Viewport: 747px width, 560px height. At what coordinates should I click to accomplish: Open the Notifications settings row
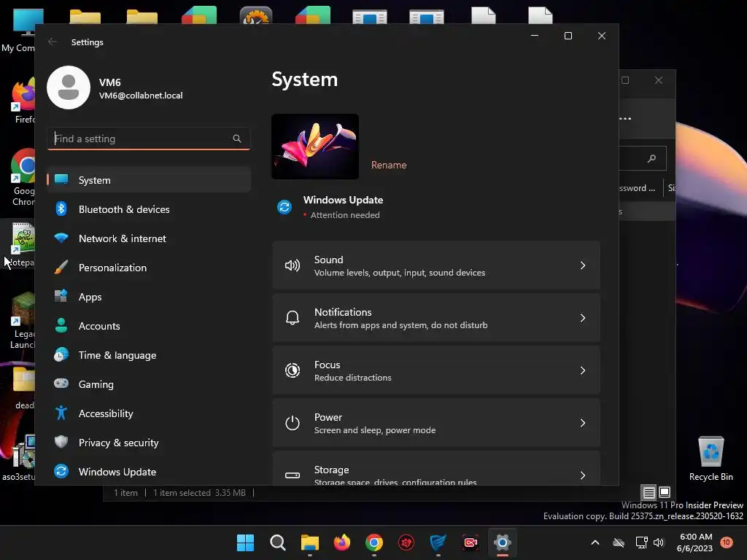coord(436,318)
